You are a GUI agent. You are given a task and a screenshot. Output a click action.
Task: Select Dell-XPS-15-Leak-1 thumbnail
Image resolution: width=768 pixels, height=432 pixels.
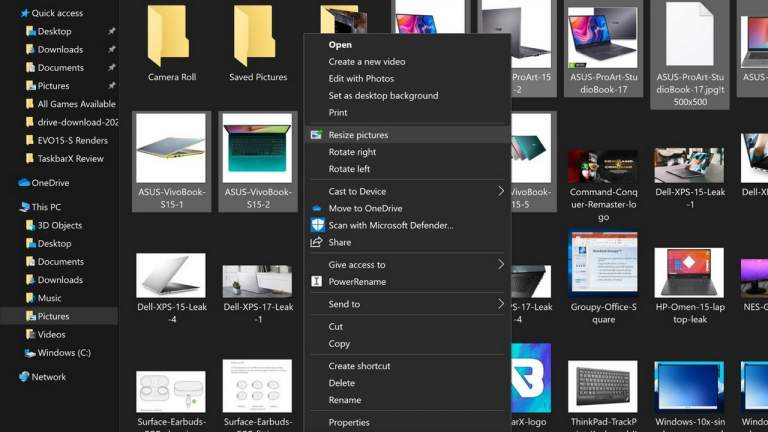point(689,166)
